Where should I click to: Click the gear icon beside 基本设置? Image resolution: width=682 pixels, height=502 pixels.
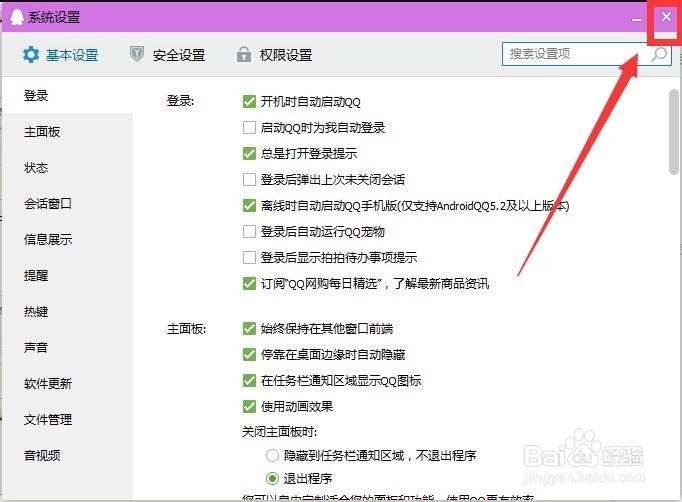pos(31,55)
